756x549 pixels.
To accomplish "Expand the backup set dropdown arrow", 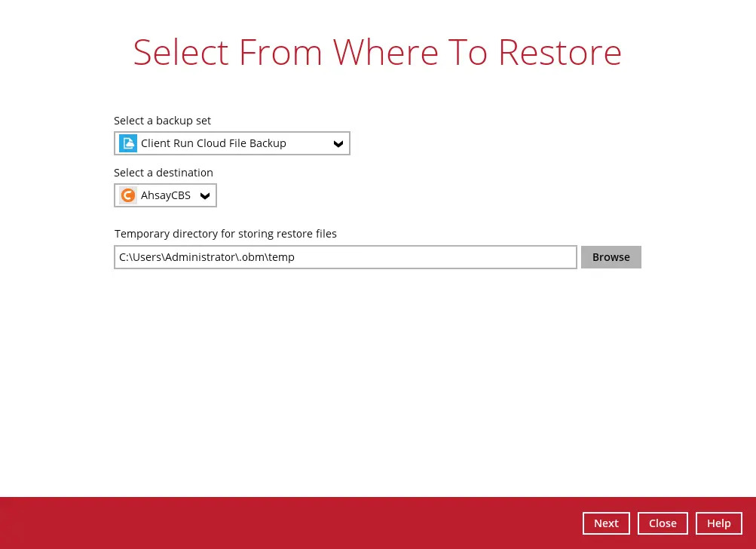I will tap(338, 144).
